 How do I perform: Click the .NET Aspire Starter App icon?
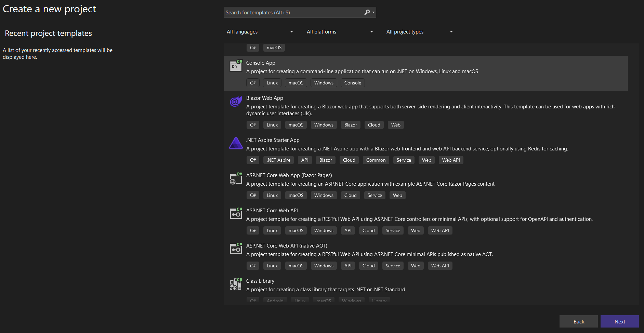tap(236, 143)
